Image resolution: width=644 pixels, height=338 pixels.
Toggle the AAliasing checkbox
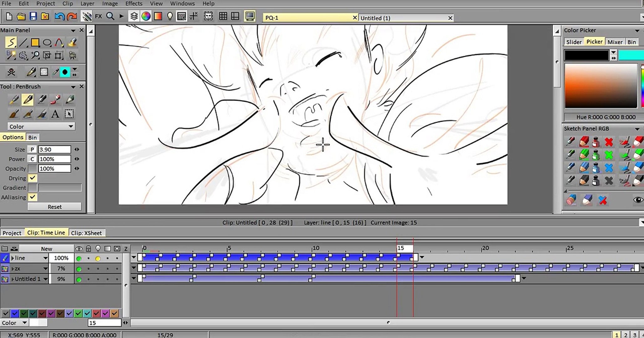pyautogui.click(x=32, y=197)
